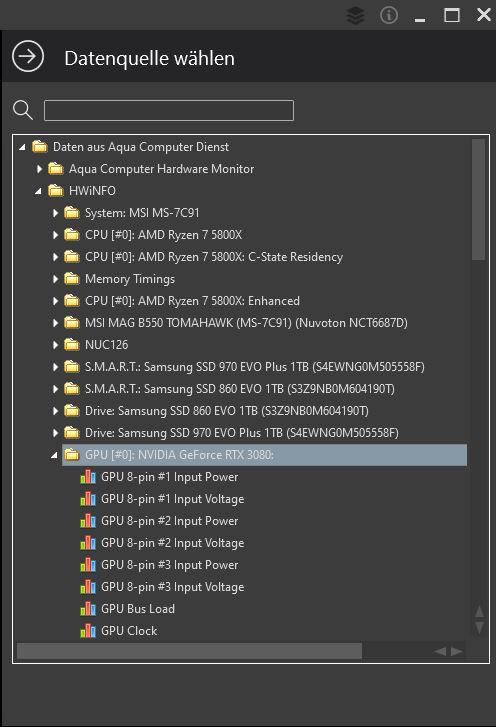The width and height of the screenshot is (496, 727).
Task: Select GPU 8-pin #2 Input Power text
Action: 170,521
